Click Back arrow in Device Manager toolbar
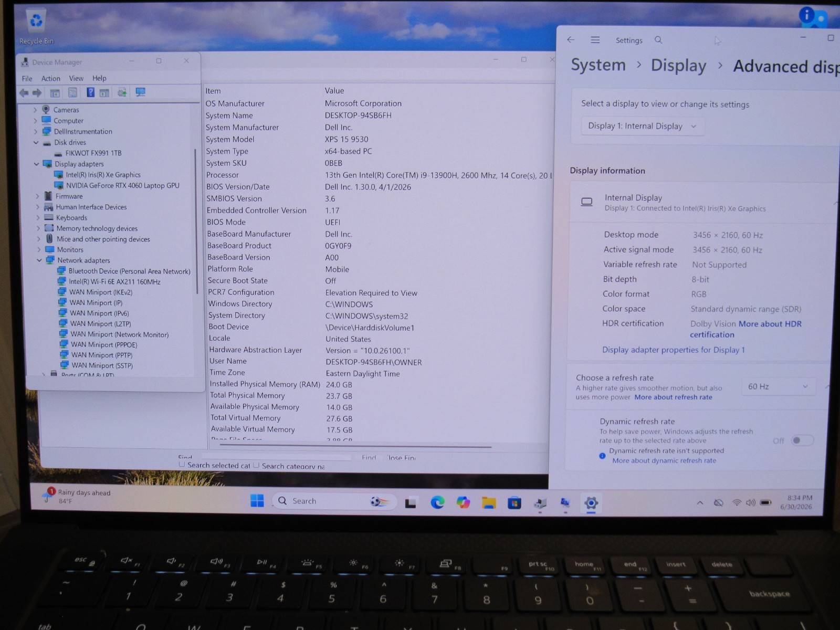 coord(24,93)
